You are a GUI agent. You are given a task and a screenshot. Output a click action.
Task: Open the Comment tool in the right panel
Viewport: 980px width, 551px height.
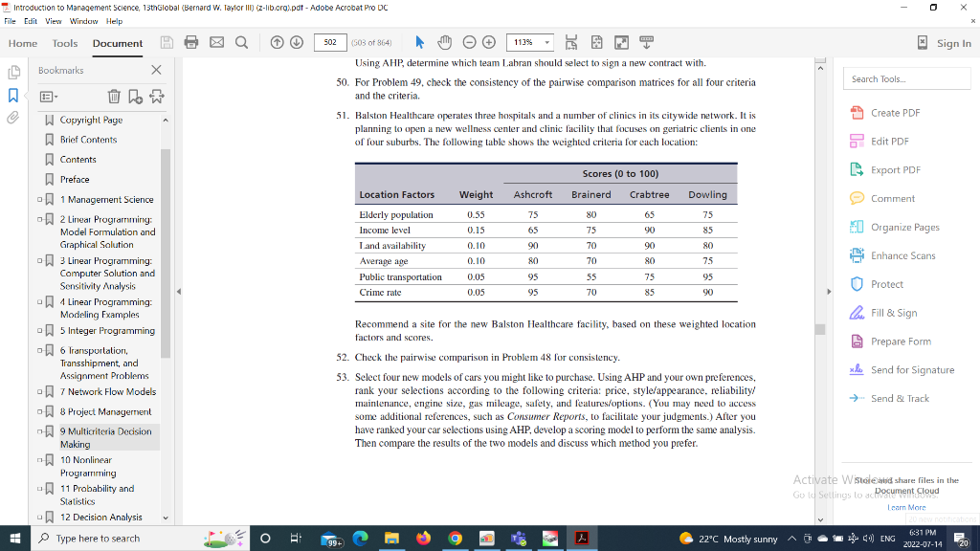pos(890,198)
